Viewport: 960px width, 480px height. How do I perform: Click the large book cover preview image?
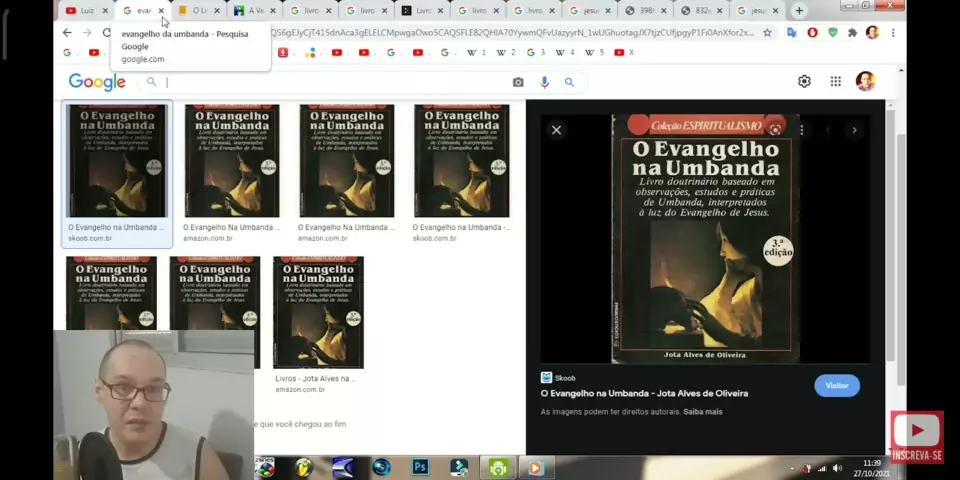click(x=705, y=238)
